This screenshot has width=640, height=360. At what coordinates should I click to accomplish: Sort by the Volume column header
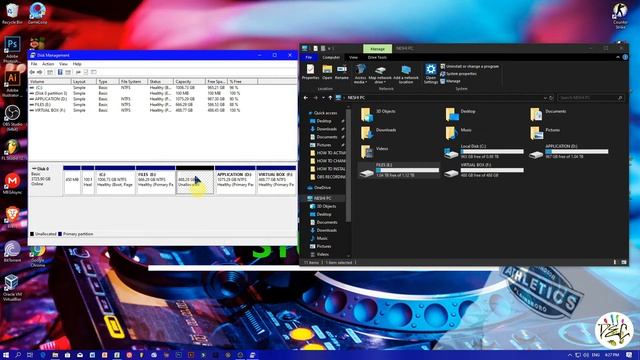point(50,82)
